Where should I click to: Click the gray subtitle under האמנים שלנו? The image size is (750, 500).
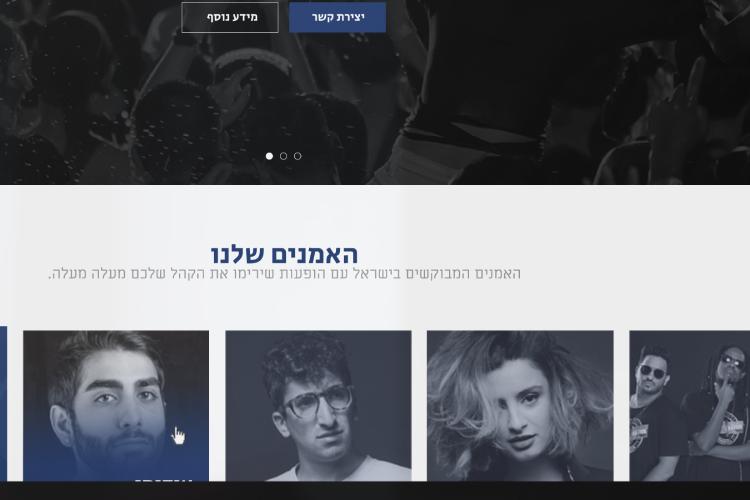[x=284, y=274]
